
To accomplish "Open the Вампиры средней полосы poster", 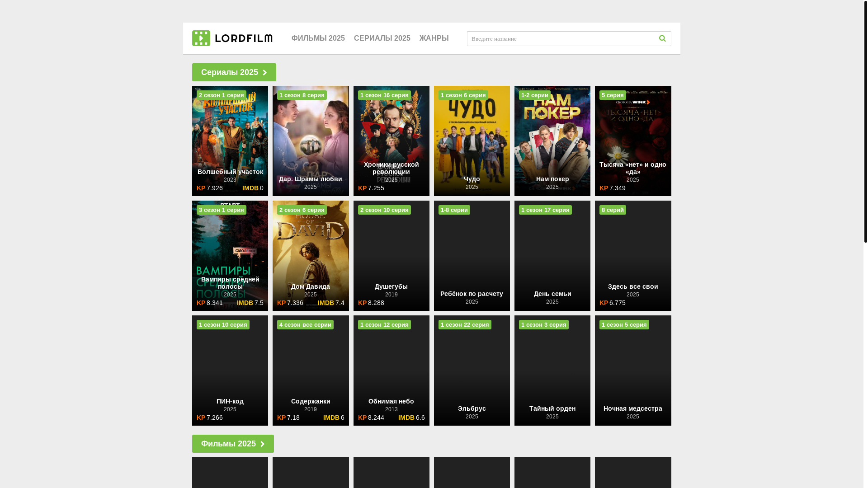I will pos(230,256).
